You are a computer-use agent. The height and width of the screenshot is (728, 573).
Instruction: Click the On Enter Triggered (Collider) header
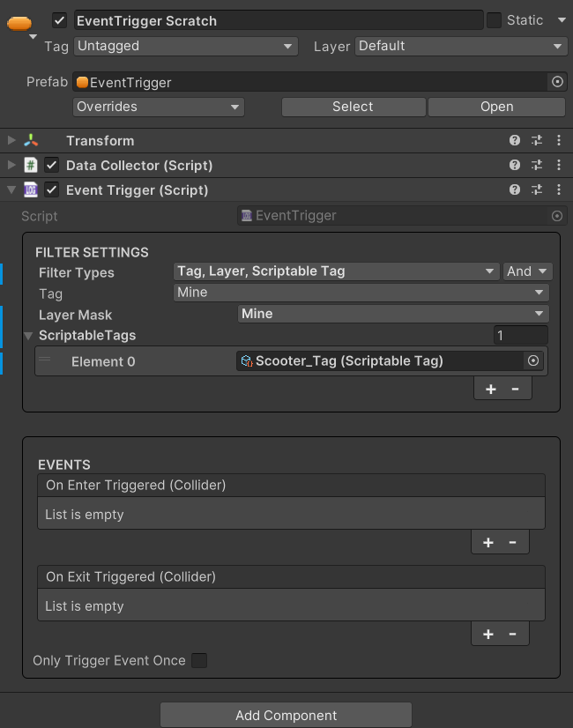coord(291,485)
